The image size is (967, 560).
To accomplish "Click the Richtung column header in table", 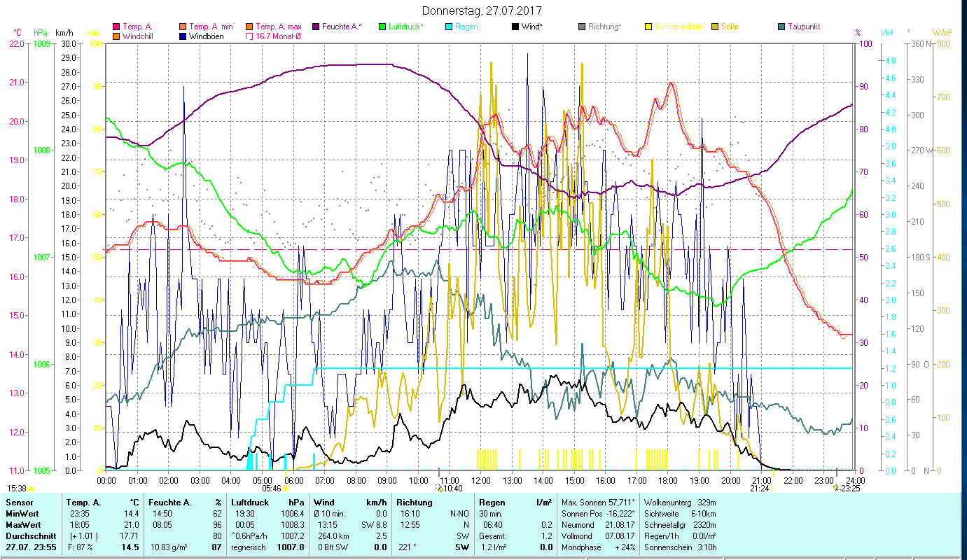I will pyautogui.click(x=415, y=503).
